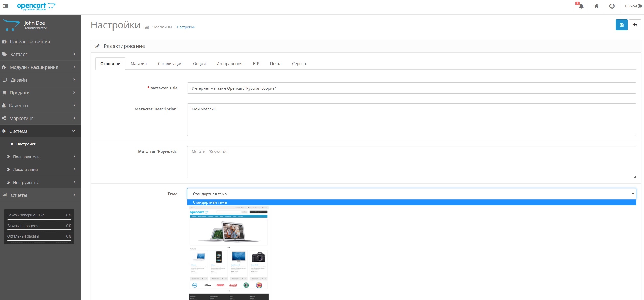Click the breadcrumb home icon

(147, 27)
